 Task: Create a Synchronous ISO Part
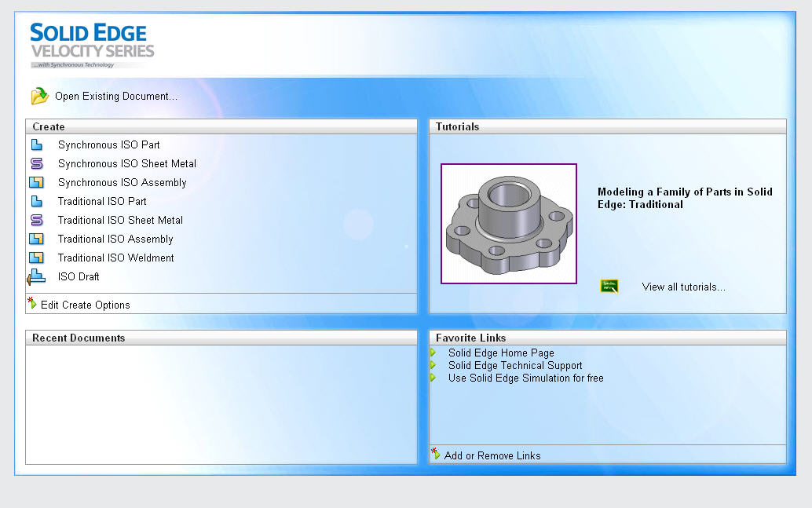coord(108,145)
